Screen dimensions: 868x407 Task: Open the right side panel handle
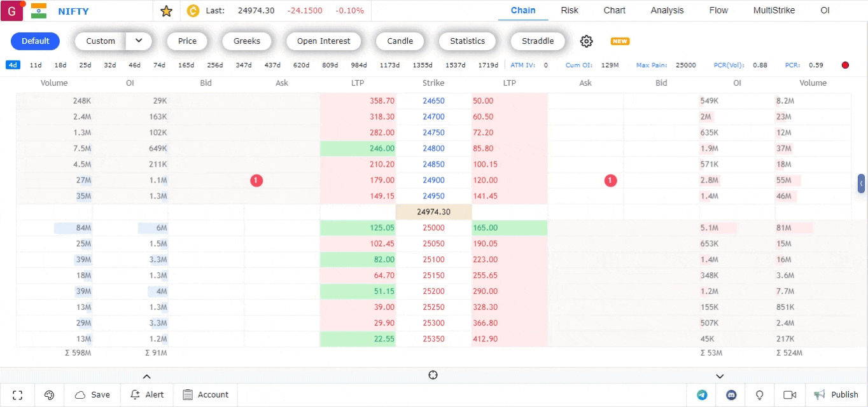coord(861,184)
